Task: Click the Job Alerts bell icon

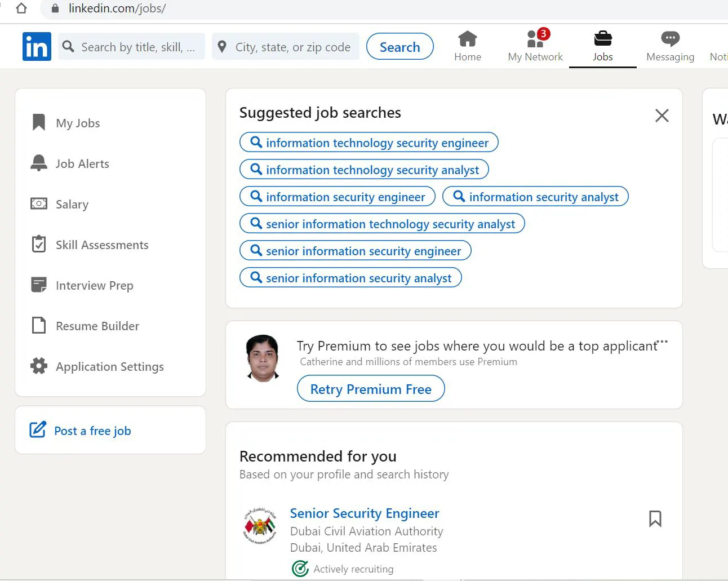Action: coord(38,163)
